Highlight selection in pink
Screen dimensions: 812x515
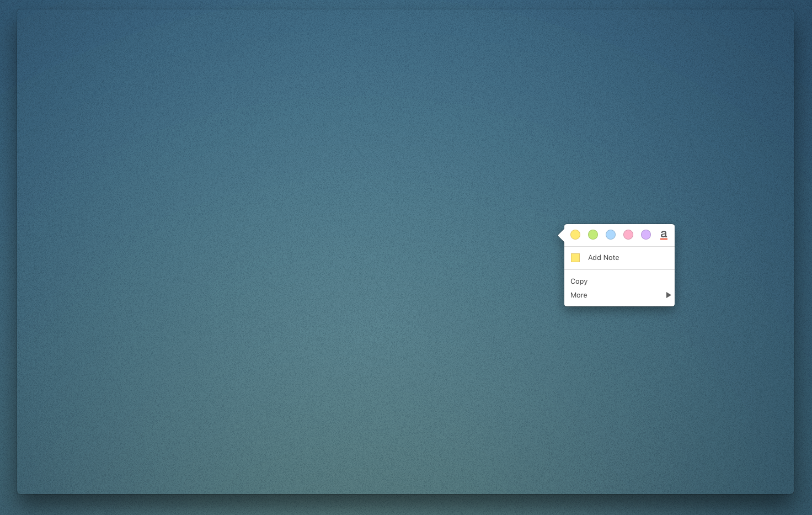click(628, 235)
